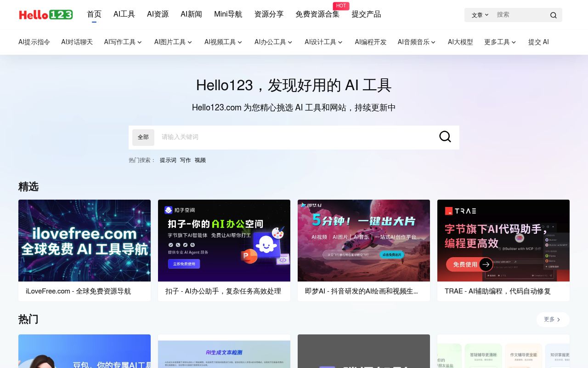The image size is (588, 368).
Task: Click the HOT badge above 免费资源合集
Action: pyautogui.click(x=341, y=6)
